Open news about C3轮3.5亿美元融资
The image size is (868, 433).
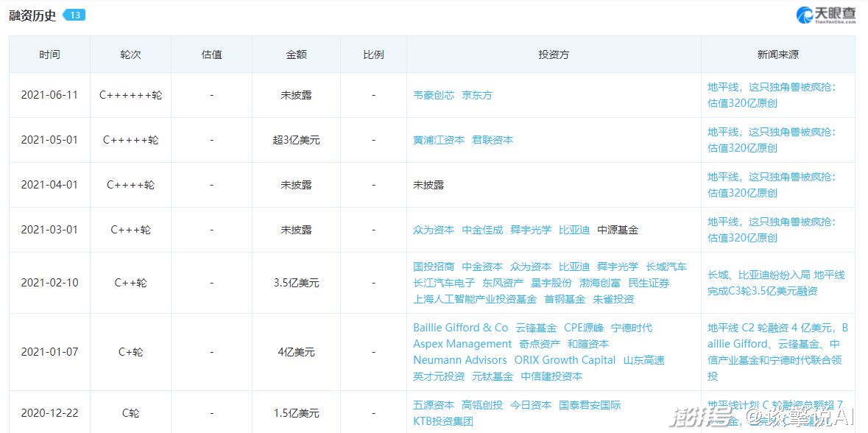[776, 283]
